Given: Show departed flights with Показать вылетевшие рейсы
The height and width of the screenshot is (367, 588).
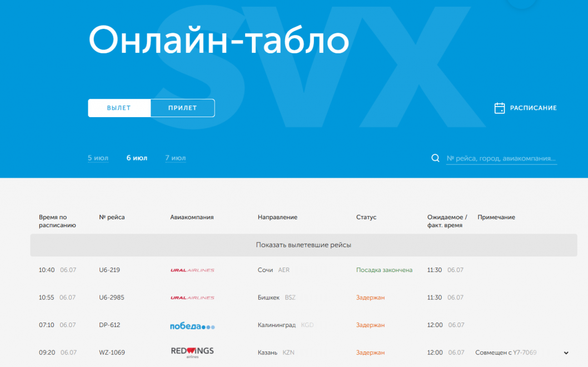Looking at the screenshot, I should point(303,245).
